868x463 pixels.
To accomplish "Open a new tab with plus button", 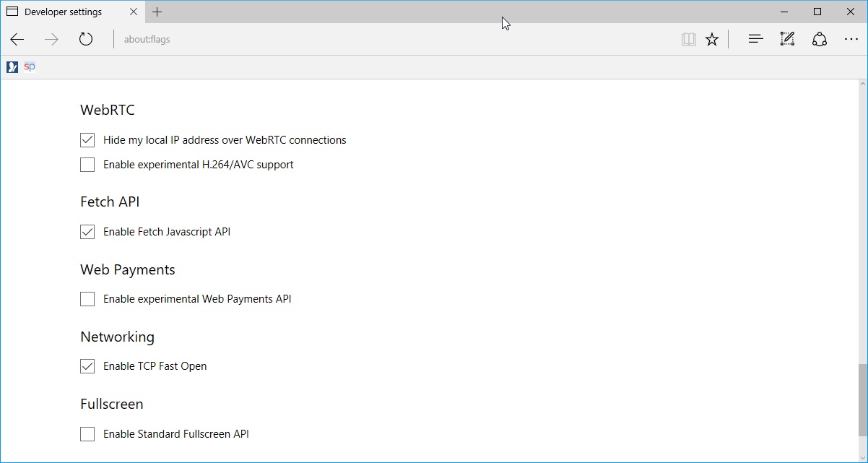I will (x=157, y=12).
